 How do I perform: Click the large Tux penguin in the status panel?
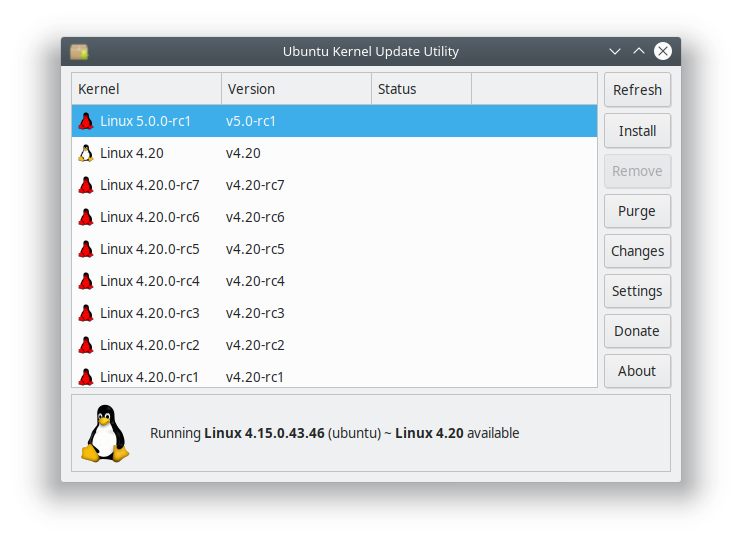point(105,433)
